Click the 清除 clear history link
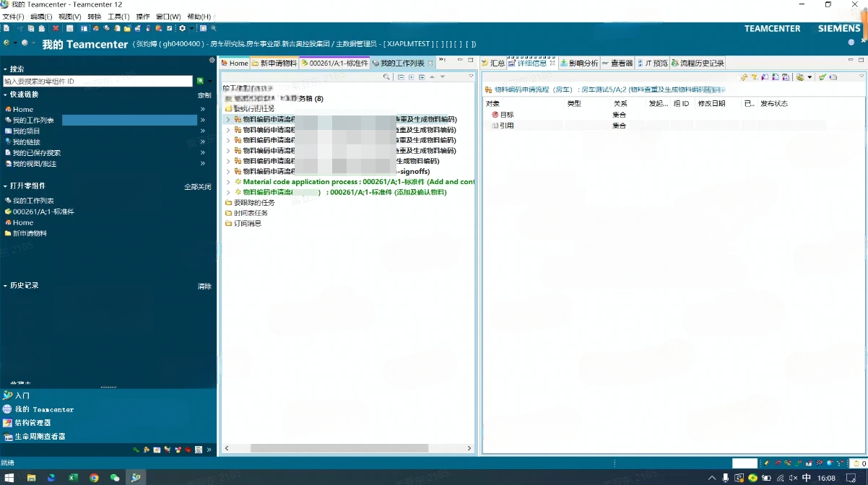Image resolution: width=868 pixels, height=485 pixels. tap(204, 287)
